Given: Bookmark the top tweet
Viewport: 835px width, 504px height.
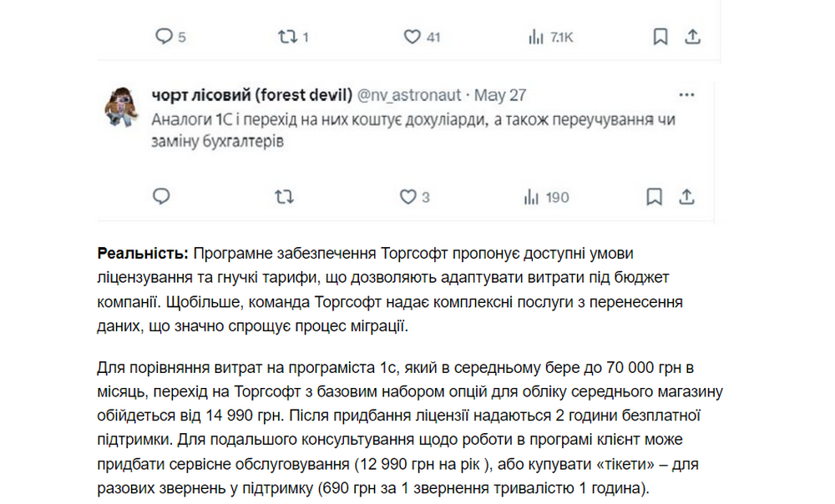Looking at the screenshot, I should click(660, 36).
